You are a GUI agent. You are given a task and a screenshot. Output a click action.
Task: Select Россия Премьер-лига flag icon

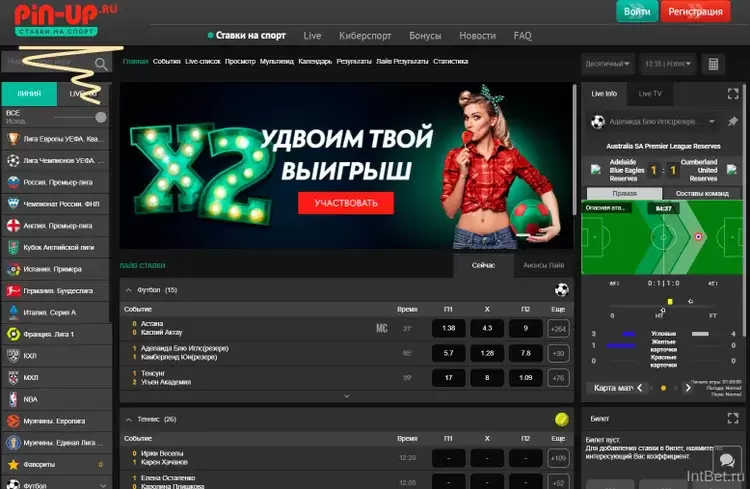pyautogui.click(x=13, y=182)
